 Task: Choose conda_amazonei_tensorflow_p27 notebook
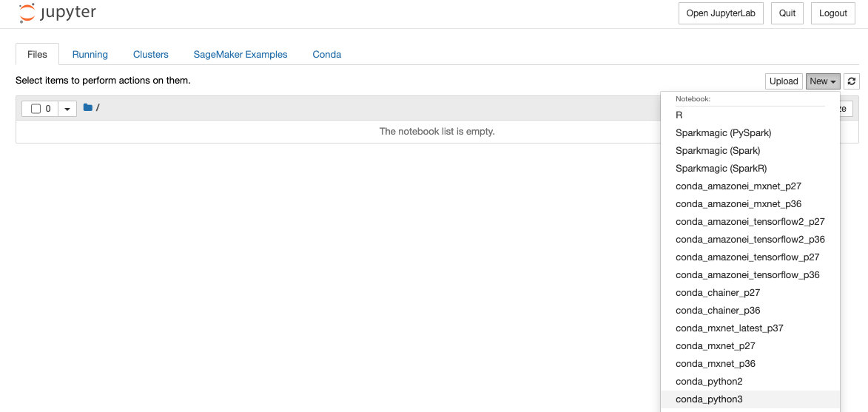750,257
